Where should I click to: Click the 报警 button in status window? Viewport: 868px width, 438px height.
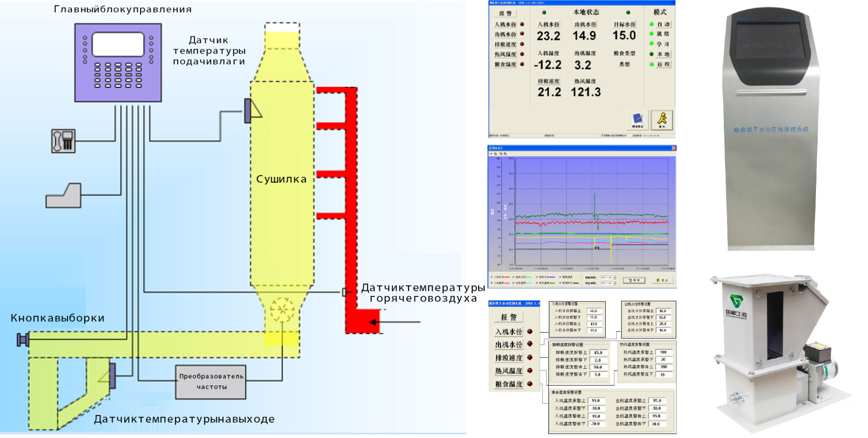point(505,14)
